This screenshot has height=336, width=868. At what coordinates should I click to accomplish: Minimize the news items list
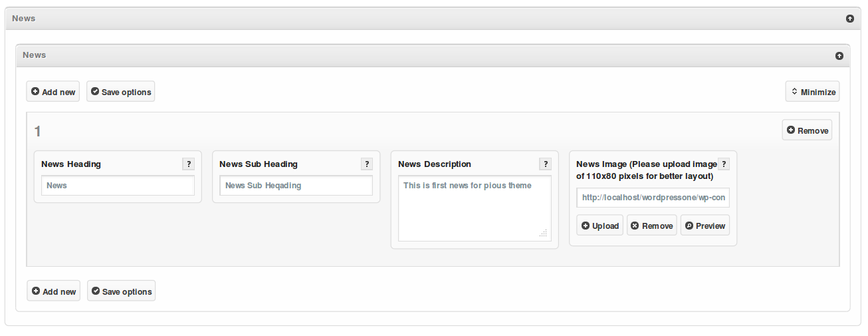click(x=812, y=92)
